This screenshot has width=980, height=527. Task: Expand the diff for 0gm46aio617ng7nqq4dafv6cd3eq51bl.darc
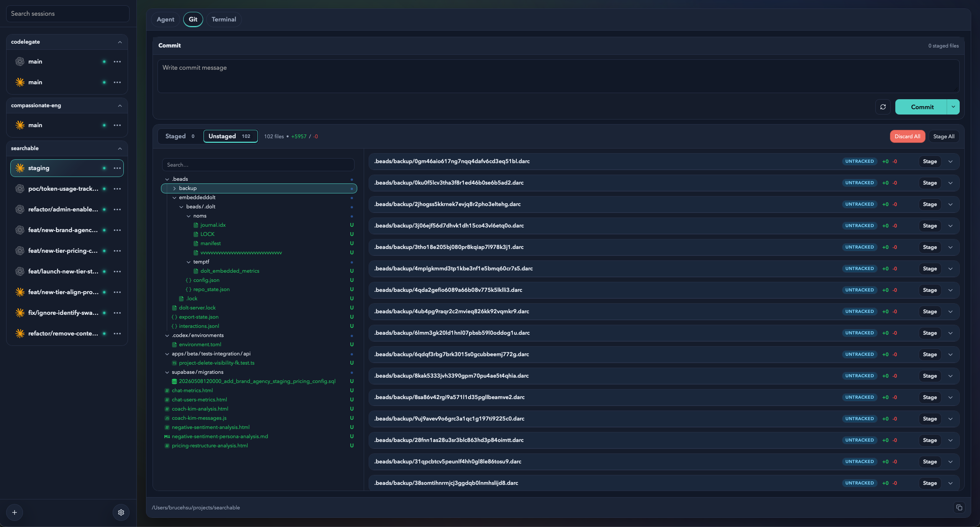pos(950,162)
